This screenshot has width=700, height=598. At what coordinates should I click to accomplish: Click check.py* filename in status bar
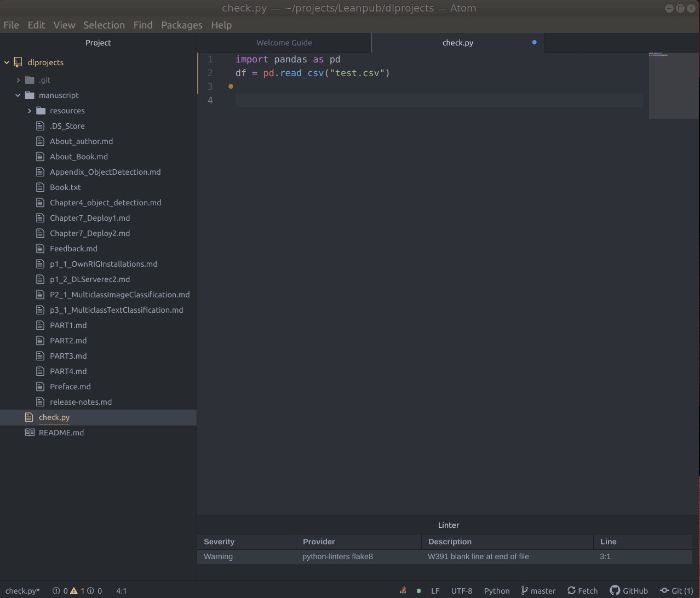coord(22,591)
